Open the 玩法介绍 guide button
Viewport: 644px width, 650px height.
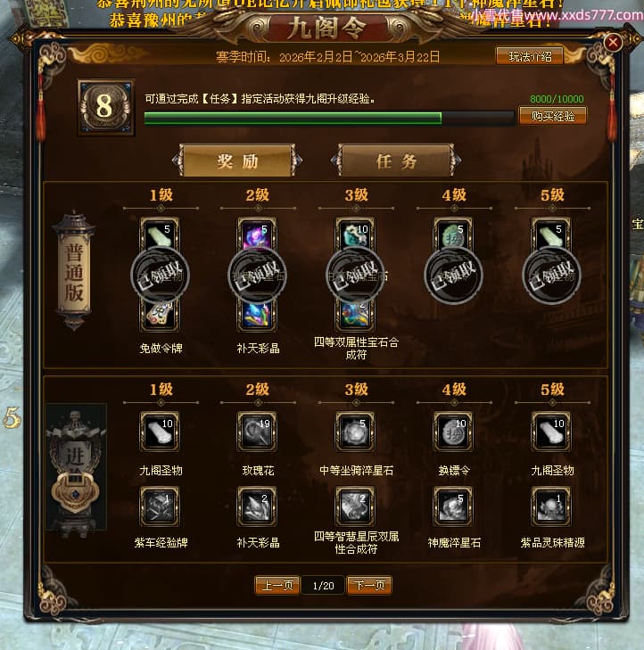[x=530, y=56]
